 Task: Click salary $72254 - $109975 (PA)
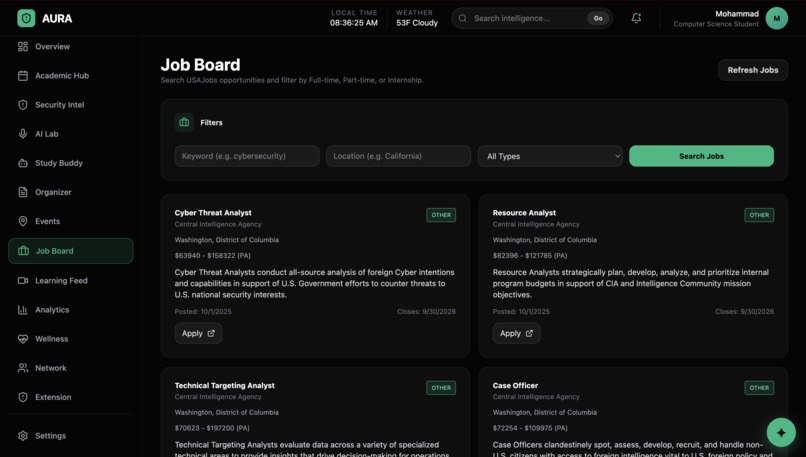pos(530,428)
